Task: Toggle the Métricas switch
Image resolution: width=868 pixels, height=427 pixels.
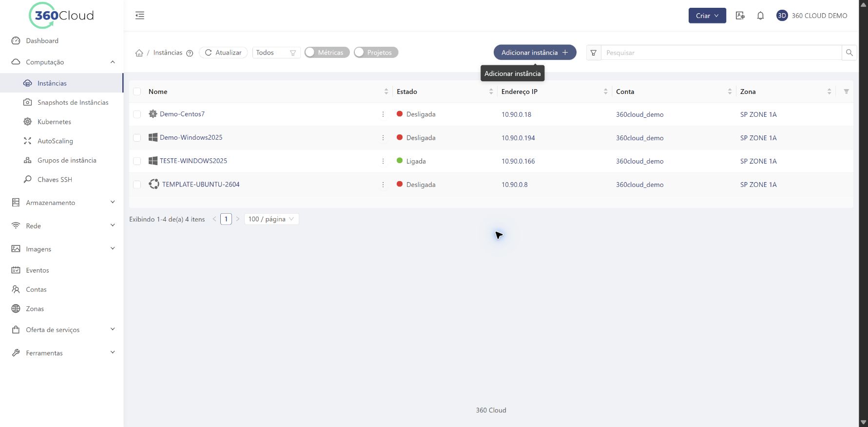Action: click(x=327, y=53)
